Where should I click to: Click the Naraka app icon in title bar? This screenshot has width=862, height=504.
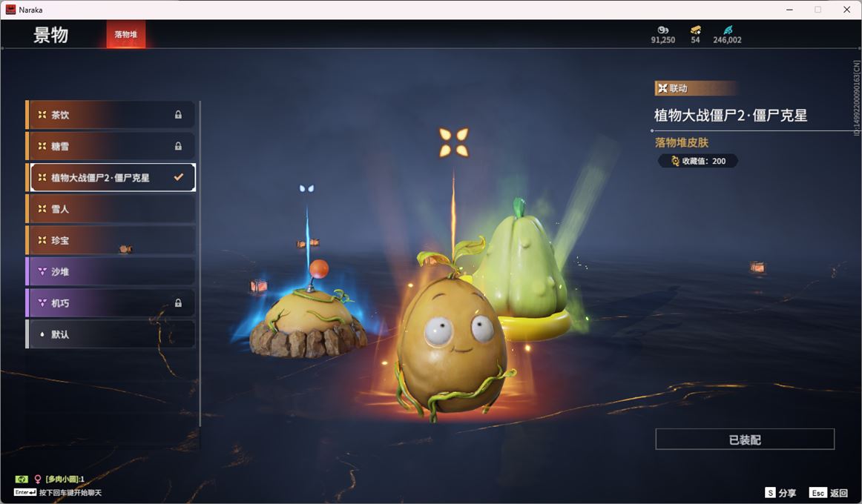click(10, 10)
